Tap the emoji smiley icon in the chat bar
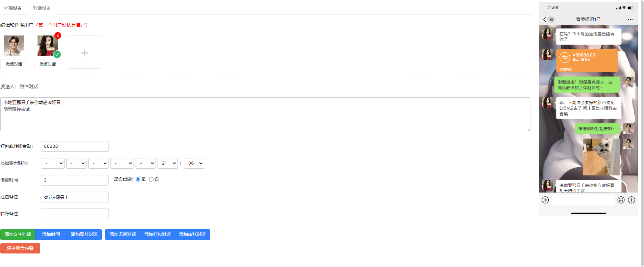 coord(621,200)
